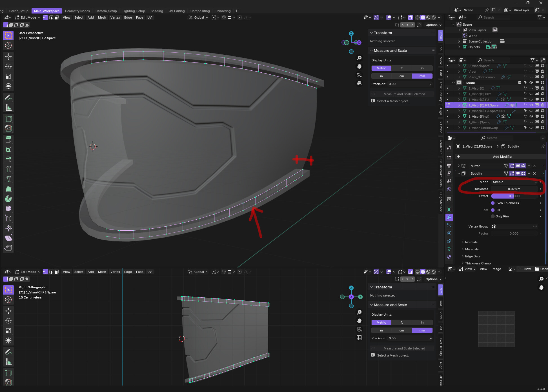Screen dimensions: 548x392
Task: Hide the 1_Model collection in viewport
Action: pos(531,83)
